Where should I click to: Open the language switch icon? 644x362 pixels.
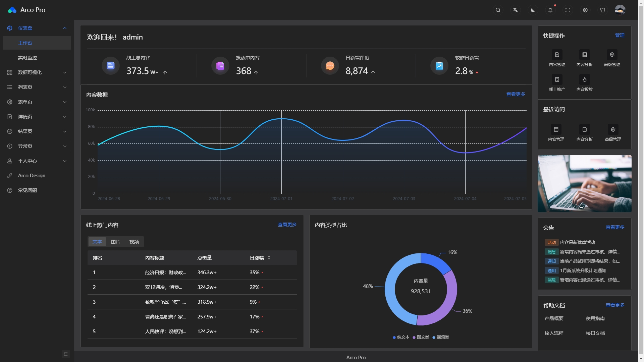[x=516, y=10]
